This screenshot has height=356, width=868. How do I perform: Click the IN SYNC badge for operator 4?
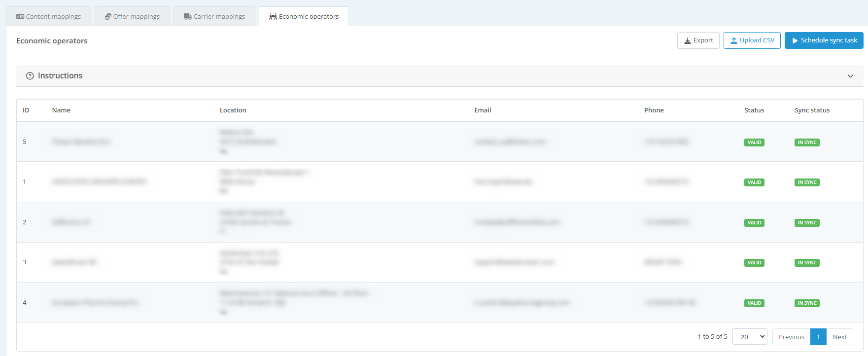pos(807,303)
